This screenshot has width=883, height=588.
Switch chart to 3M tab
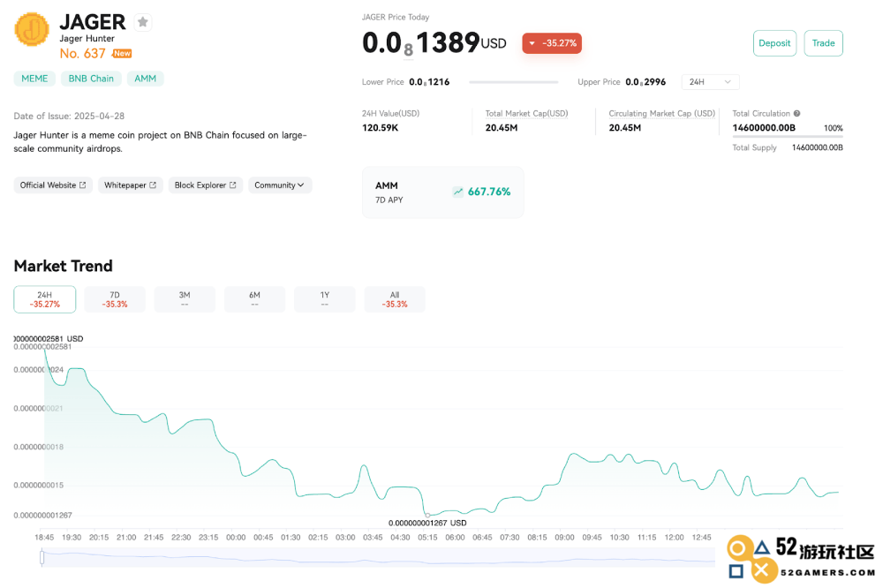185,299
